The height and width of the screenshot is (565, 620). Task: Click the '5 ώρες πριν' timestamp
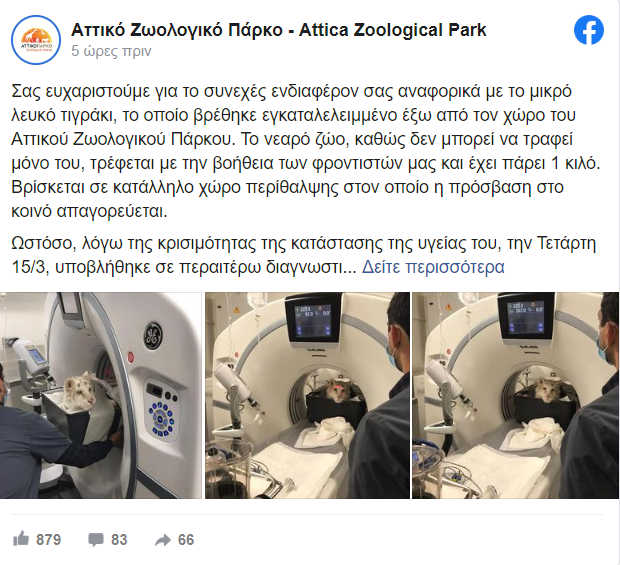click(x=111, y=51)
